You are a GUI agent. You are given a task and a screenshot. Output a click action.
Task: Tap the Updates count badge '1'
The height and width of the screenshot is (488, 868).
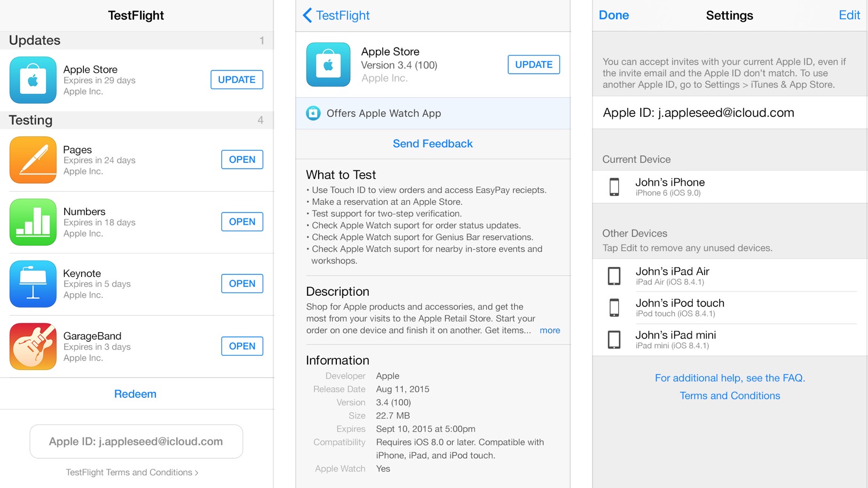tap(262, 41)
